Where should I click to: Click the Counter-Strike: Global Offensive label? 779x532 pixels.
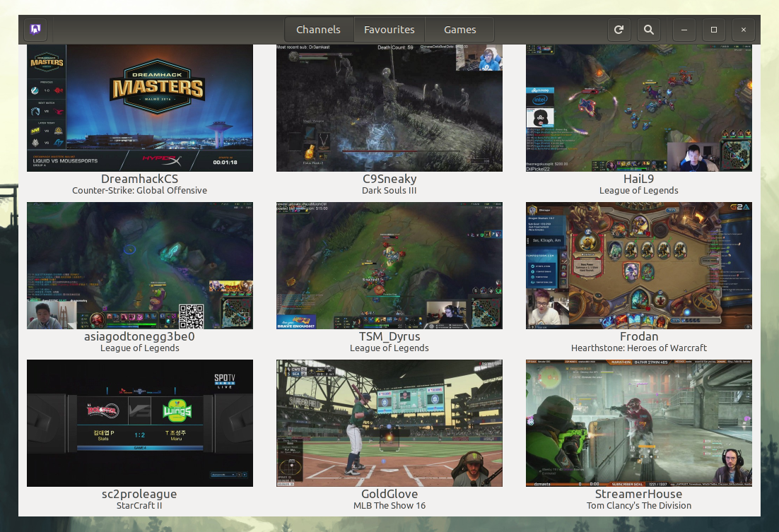coord(139,191)
